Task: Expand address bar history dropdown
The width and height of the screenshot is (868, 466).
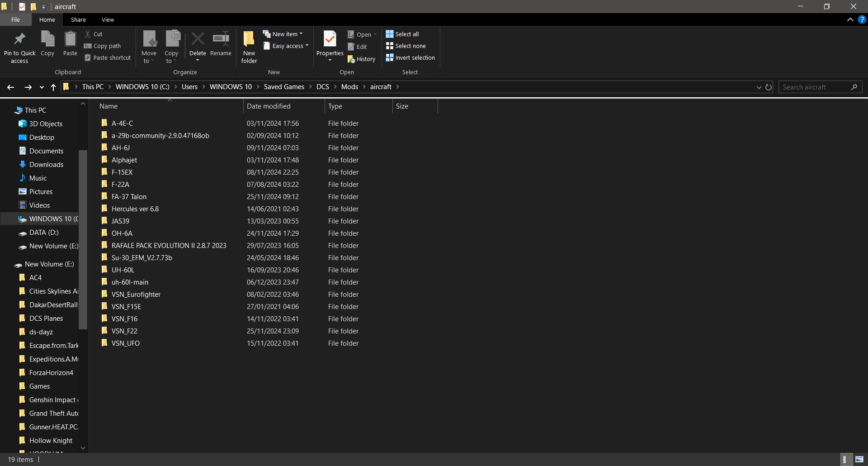Action: click(759, 87)
